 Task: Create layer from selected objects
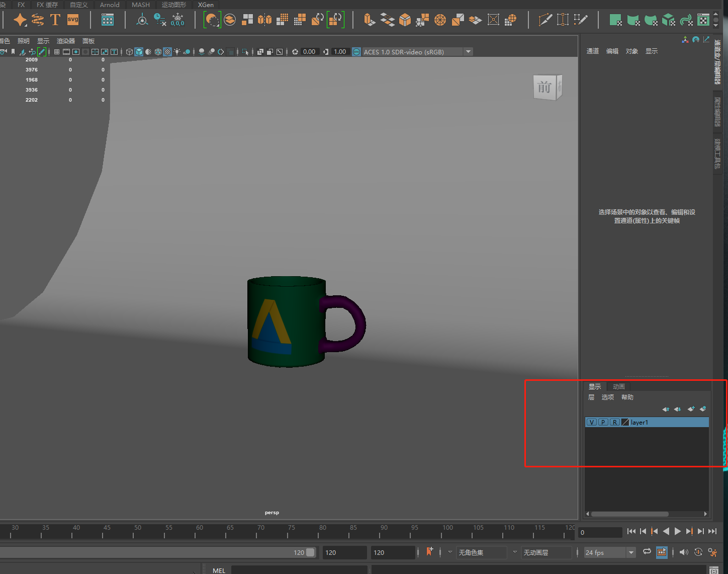[703, 409]
